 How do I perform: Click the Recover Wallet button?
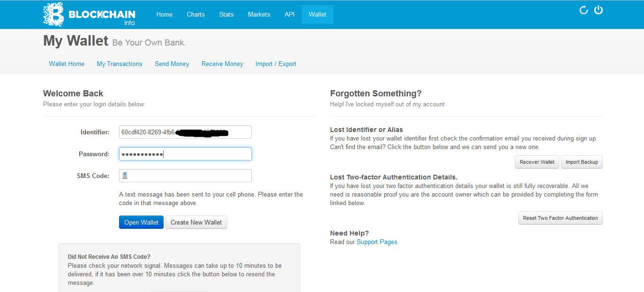(537, 162)
